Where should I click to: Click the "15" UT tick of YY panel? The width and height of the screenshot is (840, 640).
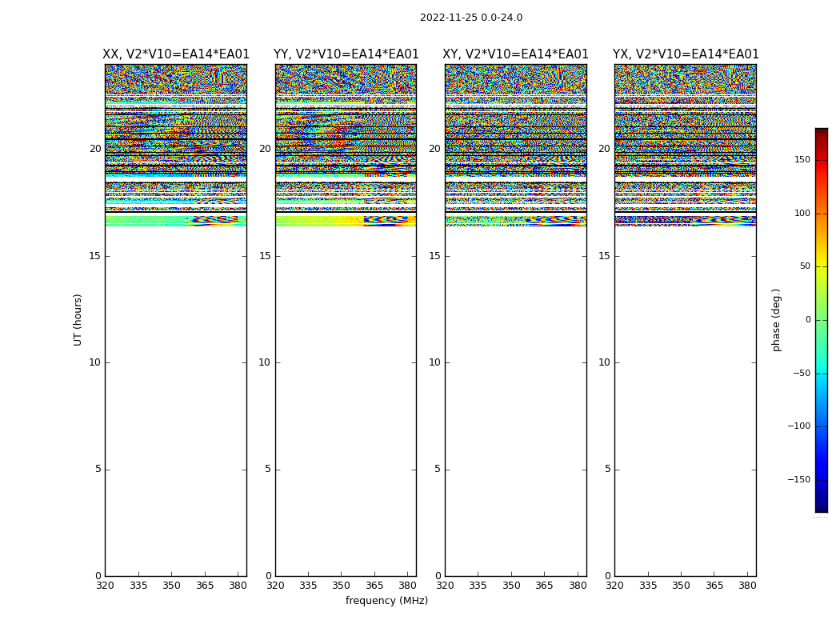[265, 256]
